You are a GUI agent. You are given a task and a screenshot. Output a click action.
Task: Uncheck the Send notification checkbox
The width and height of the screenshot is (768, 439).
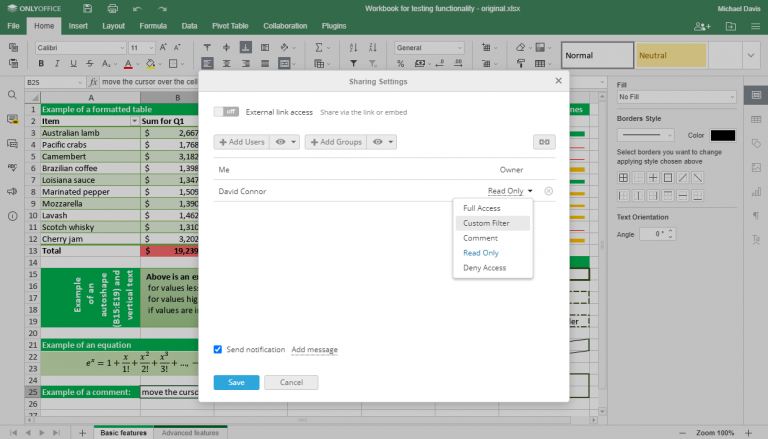point(218,349)
